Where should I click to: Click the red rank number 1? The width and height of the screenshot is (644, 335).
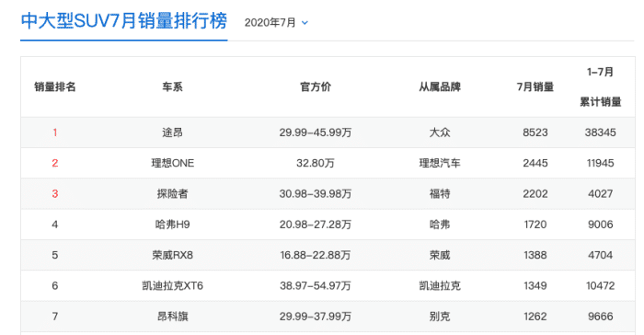click(x=55, y=133)
